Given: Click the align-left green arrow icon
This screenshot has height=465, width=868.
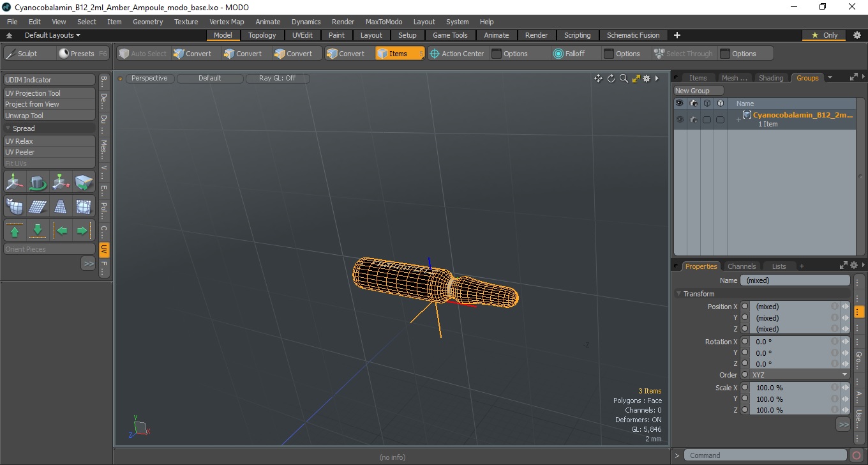Looking at the screenshot, I should click(x=61, y=230).
